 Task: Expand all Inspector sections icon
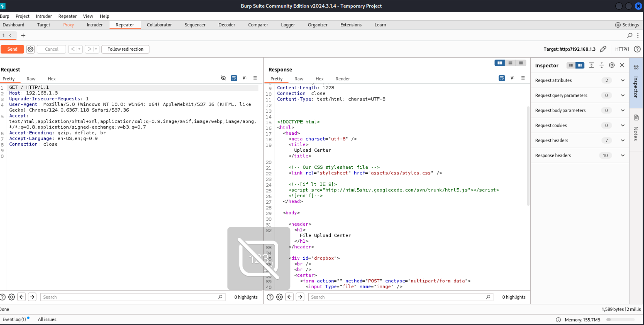(x=591, y=65)
